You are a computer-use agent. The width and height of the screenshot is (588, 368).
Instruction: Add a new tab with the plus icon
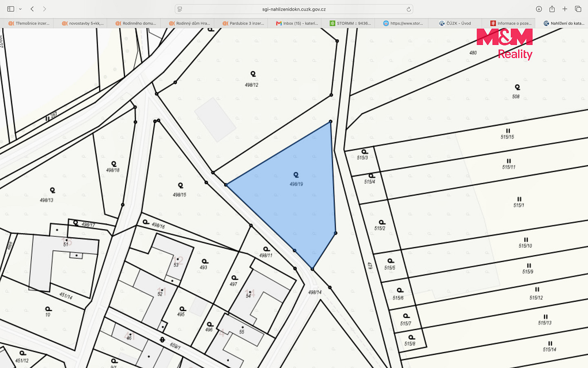565,9
